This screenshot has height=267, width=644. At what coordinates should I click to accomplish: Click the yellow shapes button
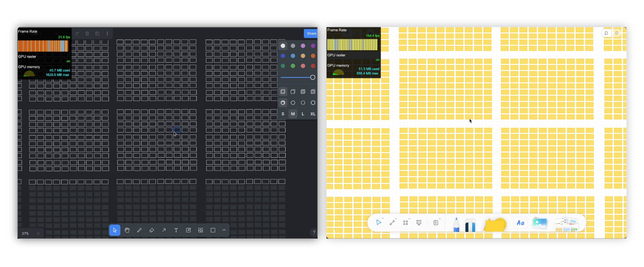[495, 224]
